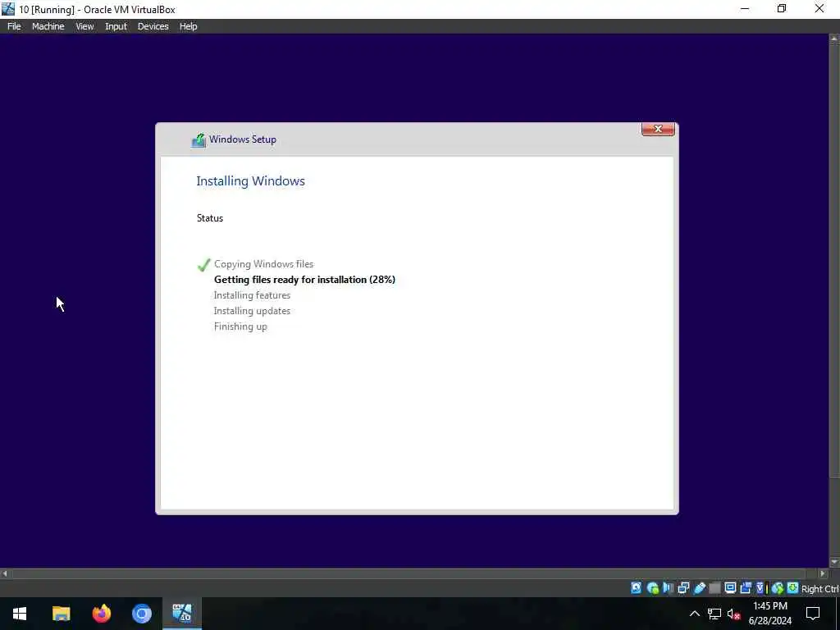Open the network adapters status icon
The width and height of the screenshot is (840, 630).
(683, 588)
